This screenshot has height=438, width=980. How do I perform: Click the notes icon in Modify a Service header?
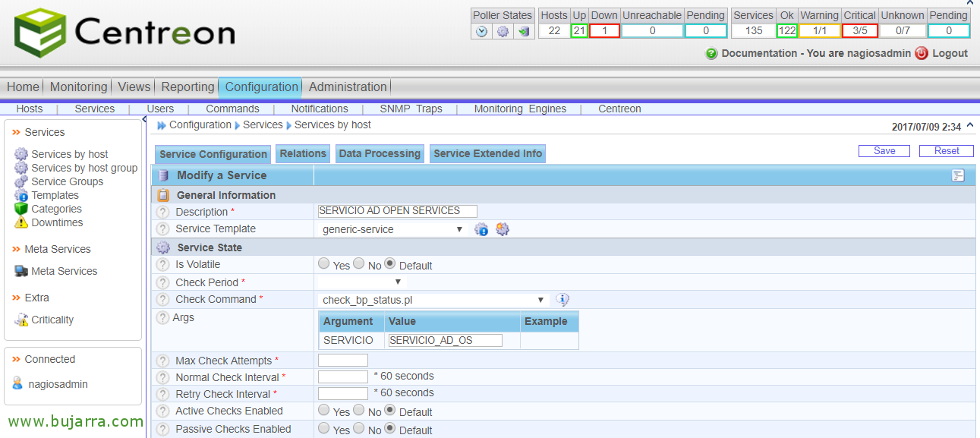tap(958, 175)
